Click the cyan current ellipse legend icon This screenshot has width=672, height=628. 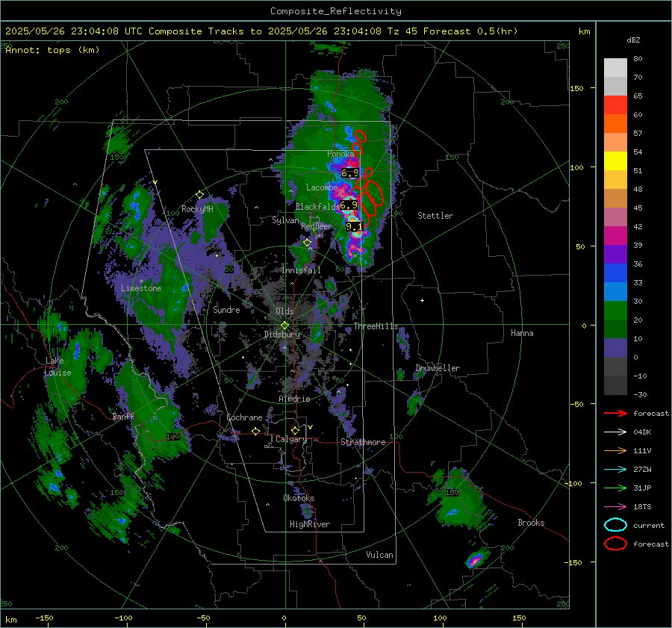615,525
